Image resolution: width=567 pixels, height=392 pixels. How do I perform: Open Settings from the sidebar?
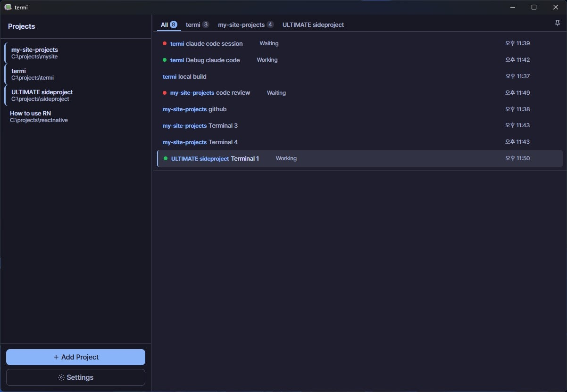tap(75, 377)
